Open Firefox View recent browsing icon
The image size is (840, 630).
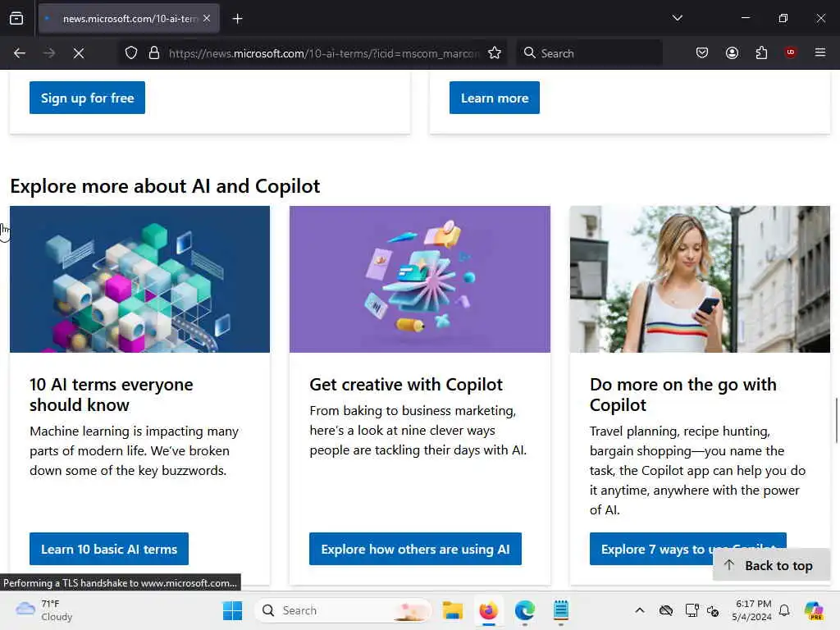tap(16, 18)
